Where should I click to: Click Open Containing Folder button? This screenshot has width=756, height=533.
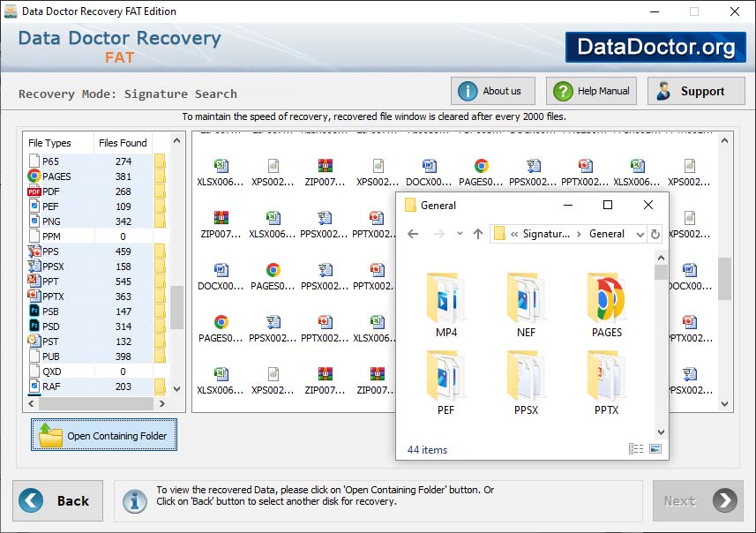tap(104, 434)
